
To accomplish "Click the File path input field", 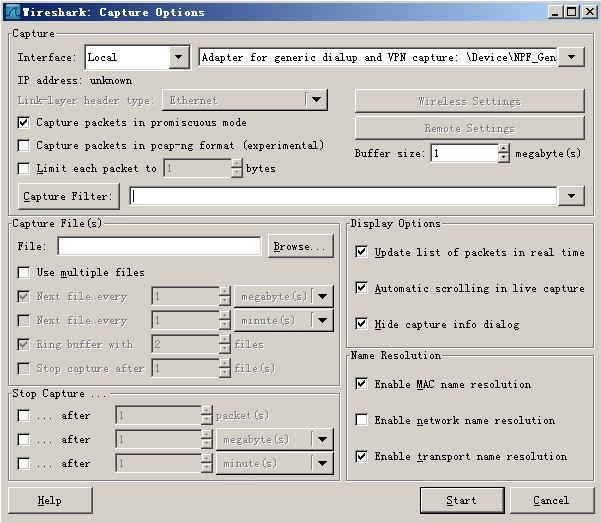I will [159, 246].
